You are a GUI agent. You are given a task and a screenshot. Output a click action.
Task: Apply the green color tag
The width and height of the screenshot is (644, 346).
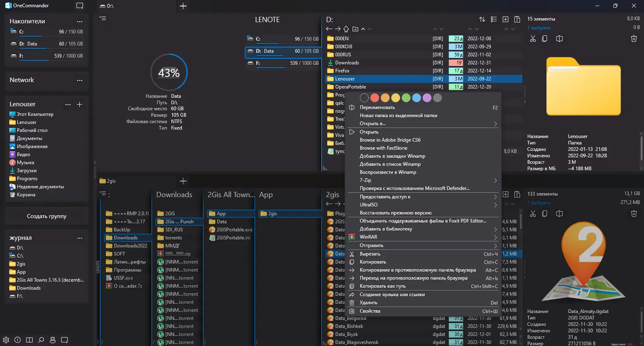pos(406,98)
